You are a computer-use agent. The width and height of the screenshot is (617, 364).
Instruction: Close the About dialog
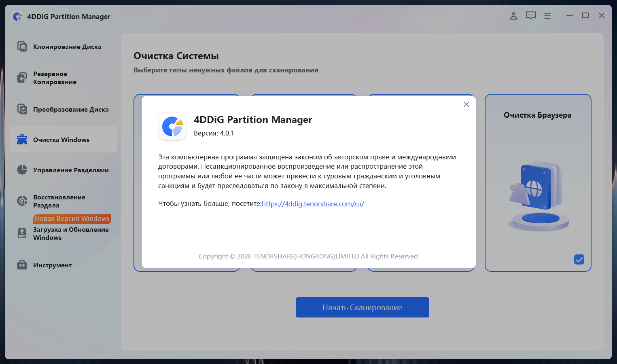click(466, 104)
